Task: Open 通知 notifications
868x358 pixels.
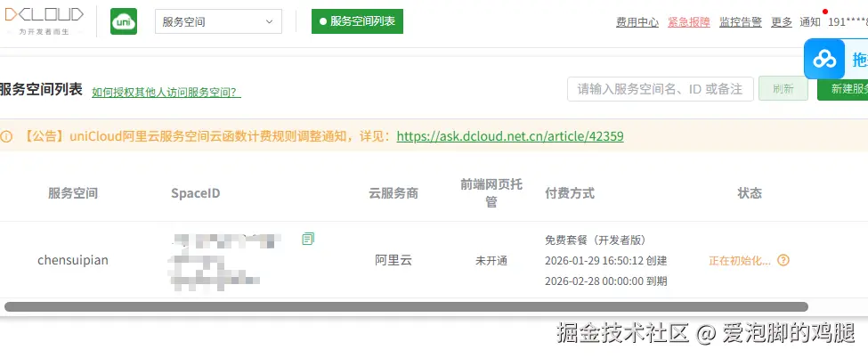Action: click(x=810, y=22)
